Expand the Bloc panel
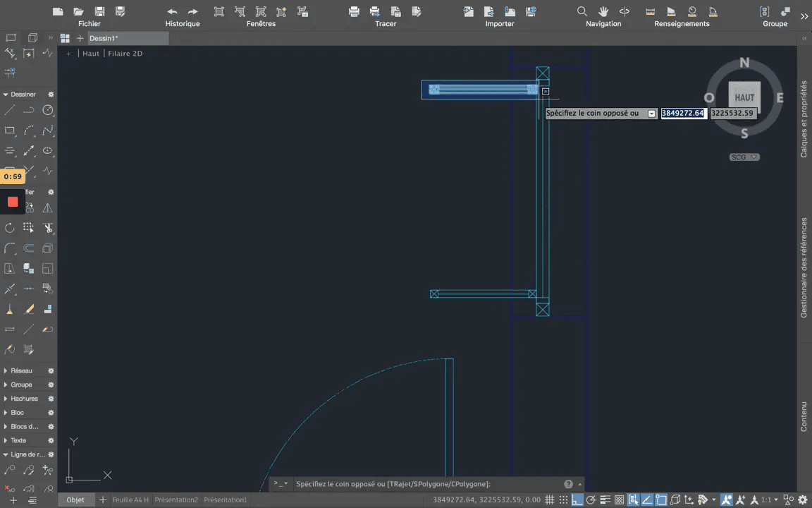The width and height of the screenshot is (812, 508). pos(6,413)
